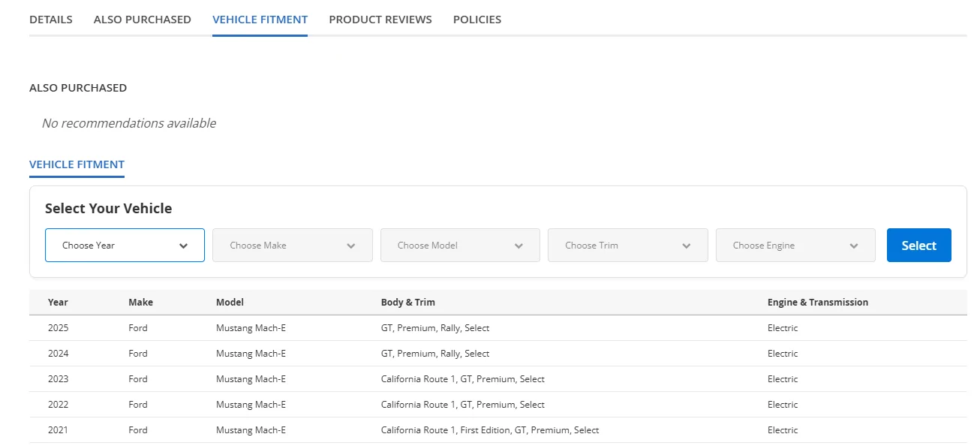Open the Details tab
This screenshot has height=446, width=980.
click(51, 20)
